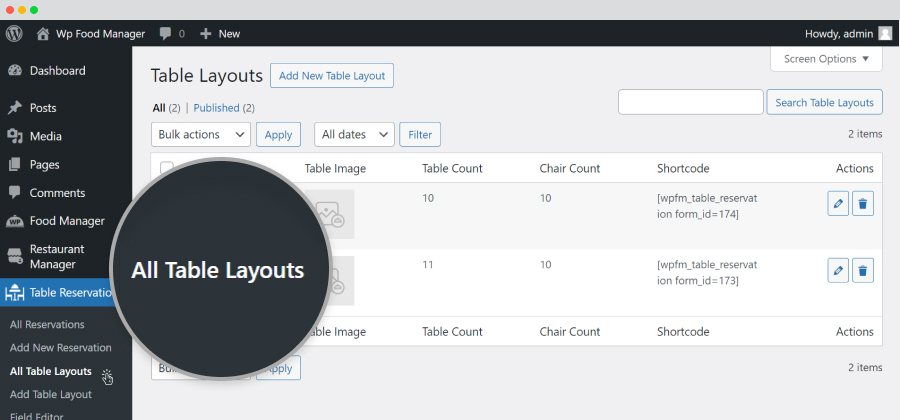Focus the search table layouts field
The image size is (900, 420).
[x=690, y=102]
